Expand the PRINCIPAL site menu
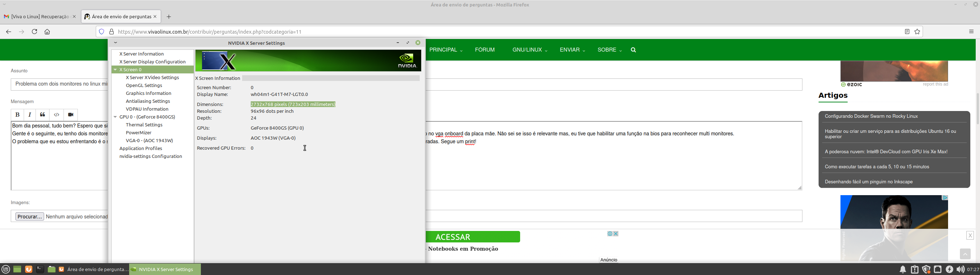The height and width of the screenshot is (275, 980). [446, 50]
